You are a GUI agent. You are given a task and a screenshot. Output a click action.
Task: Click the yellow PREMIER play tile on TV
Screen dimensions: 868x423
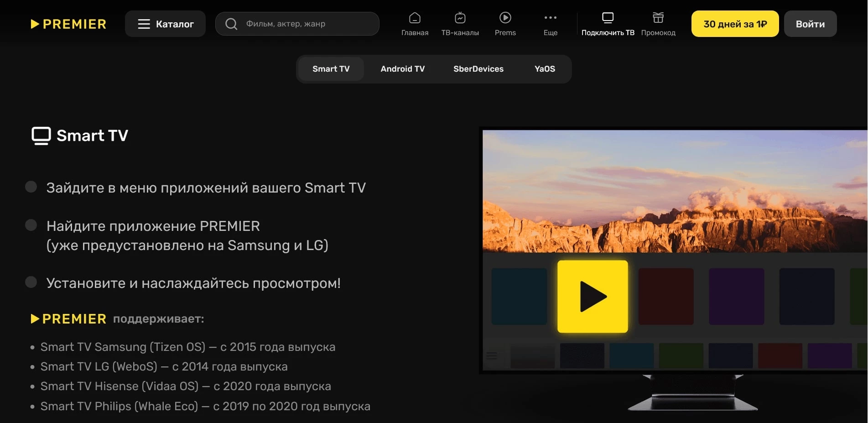[593, 297]
